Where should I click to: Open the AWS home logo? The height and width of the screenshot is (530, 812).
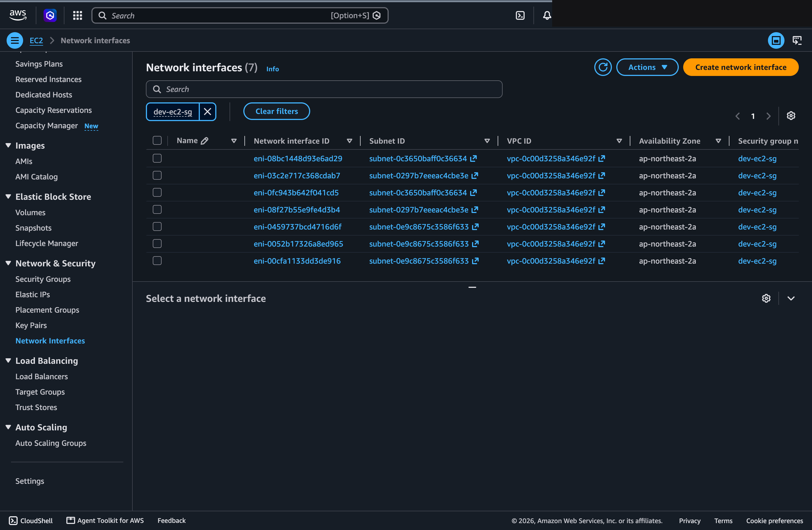[18, 15]
